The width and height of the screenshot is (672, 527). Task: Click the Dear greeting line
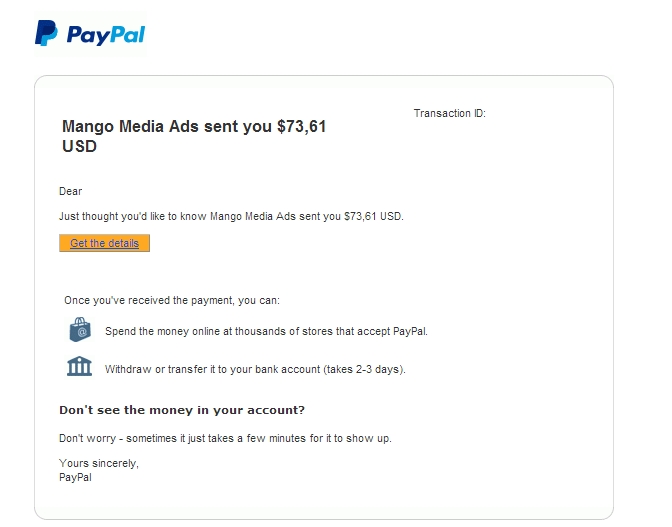pyautogui.click(x=70, y=191)
